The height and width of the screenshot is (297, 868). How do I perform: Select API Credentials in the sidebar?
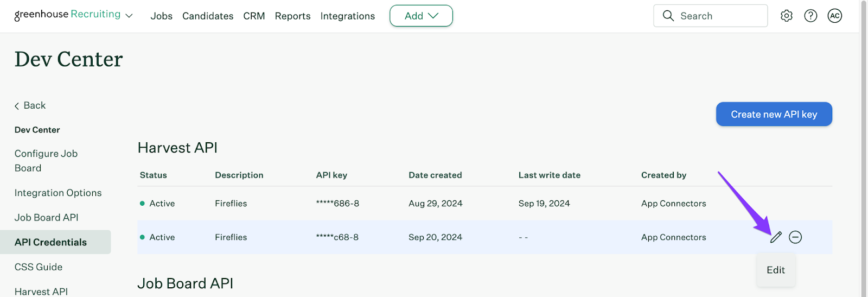point(51,242)
